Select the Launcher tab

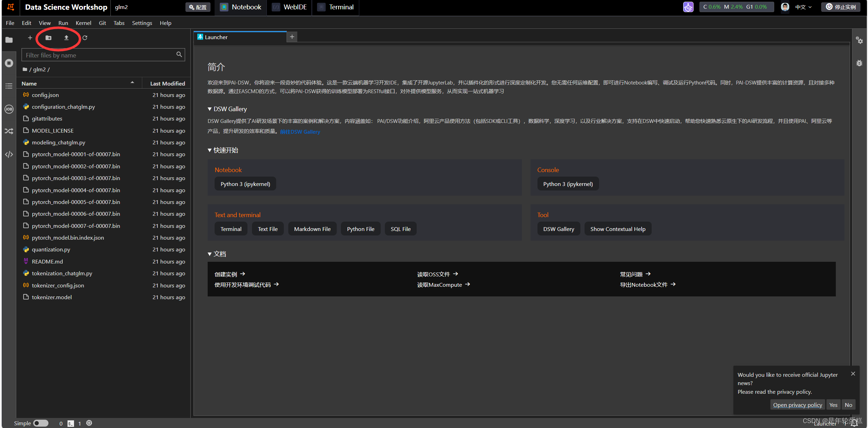pyautogui.click(x=240, y=37)
